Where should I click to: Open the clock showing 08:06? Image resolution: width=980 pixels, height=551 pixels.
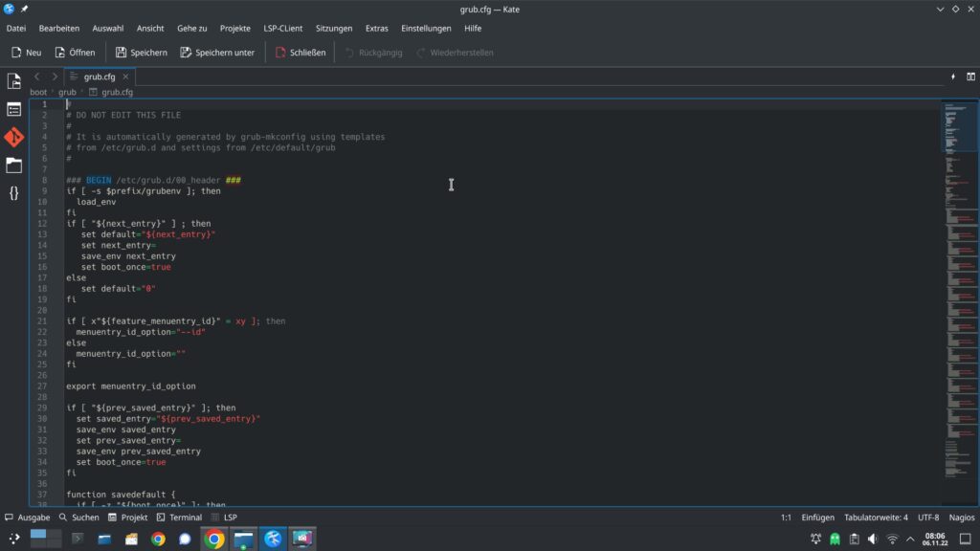click(x=935, y=539)
